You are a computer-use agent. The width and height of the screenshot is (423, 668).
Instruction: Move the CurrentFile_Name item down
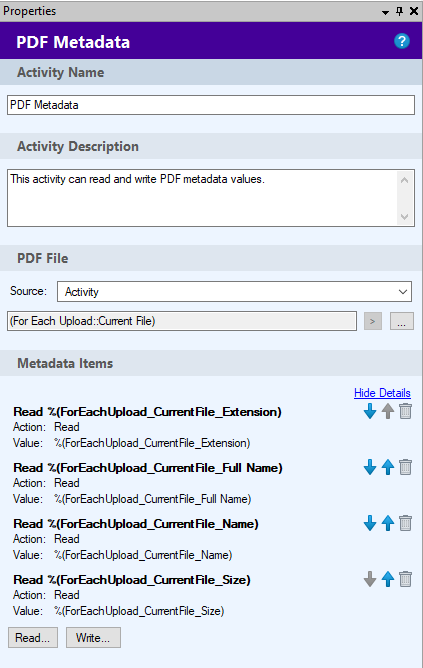pyautogui.click(x=370, y=523)
